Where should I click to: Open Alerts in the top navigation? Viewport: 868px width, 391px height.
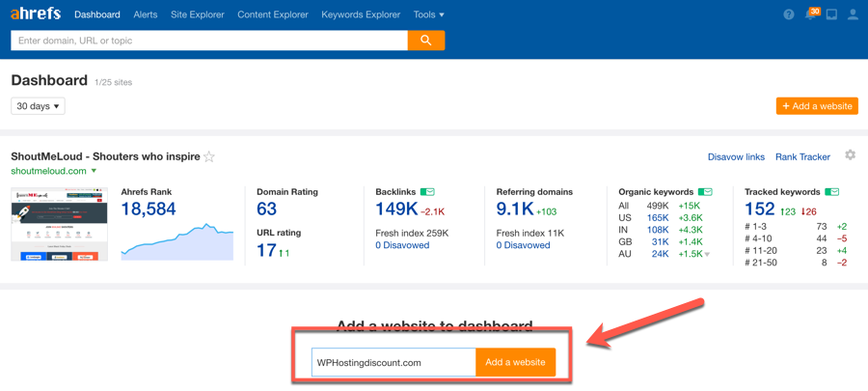click(x=146, y=14)
